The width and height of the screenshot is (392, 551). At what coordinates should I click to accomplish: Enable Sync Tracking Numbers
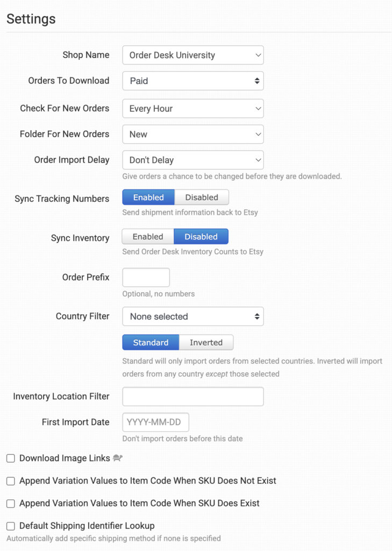(148, 197)
